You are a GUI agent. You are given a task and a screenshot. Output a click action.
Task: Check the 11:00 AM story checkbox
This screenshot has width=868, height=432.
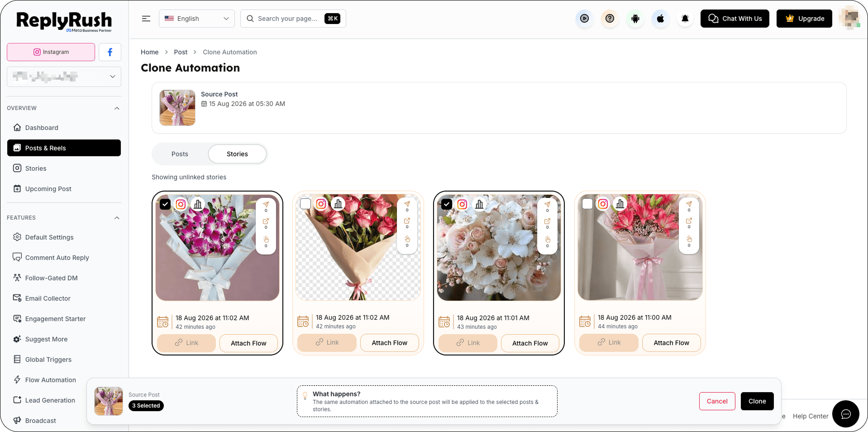[587, 204]
